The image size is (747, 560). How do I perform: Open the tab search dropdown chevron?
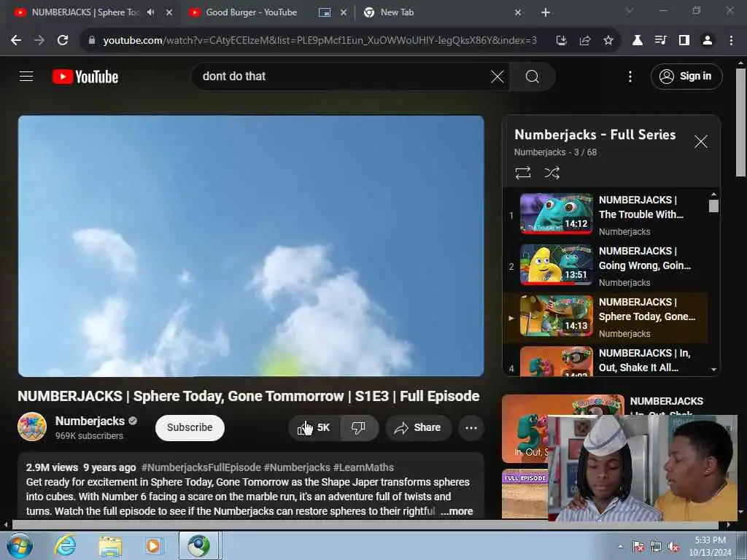pos(630,10)
